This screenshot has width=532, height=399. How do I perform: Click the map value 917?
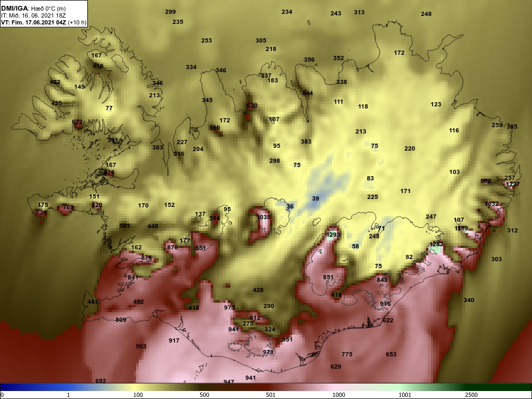click(174, 340)
